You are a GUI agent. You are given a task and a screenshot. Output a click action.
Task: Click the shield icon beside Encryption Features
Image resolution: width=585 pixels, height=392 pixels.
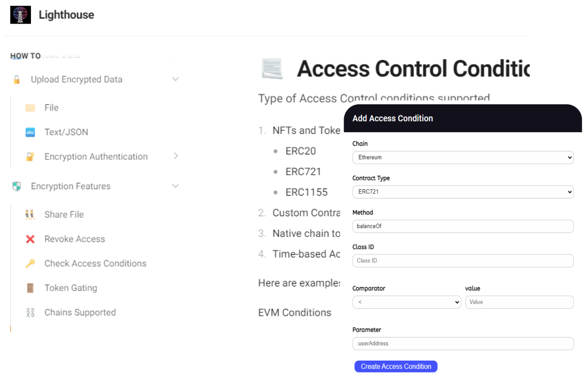(17, 186)
